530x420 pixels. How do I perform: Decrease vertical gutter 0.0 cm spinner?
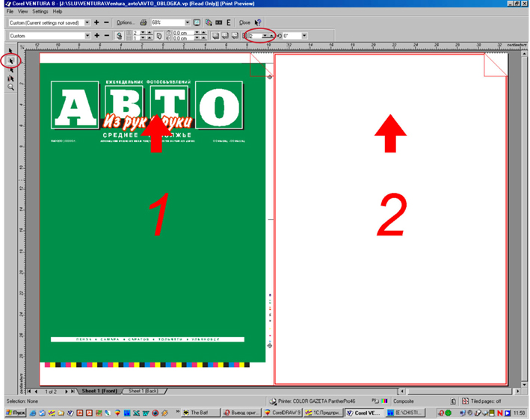(x=197, y=39)
